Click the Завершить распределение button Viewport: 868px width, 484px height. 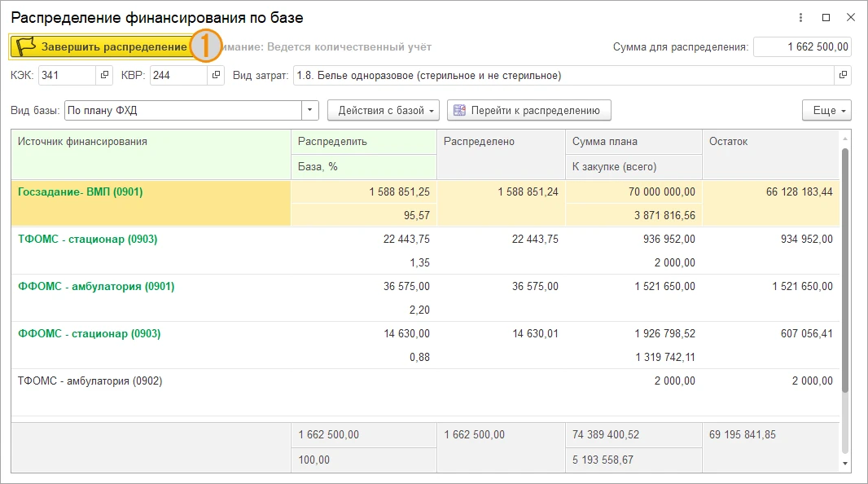tap(101, 47)
